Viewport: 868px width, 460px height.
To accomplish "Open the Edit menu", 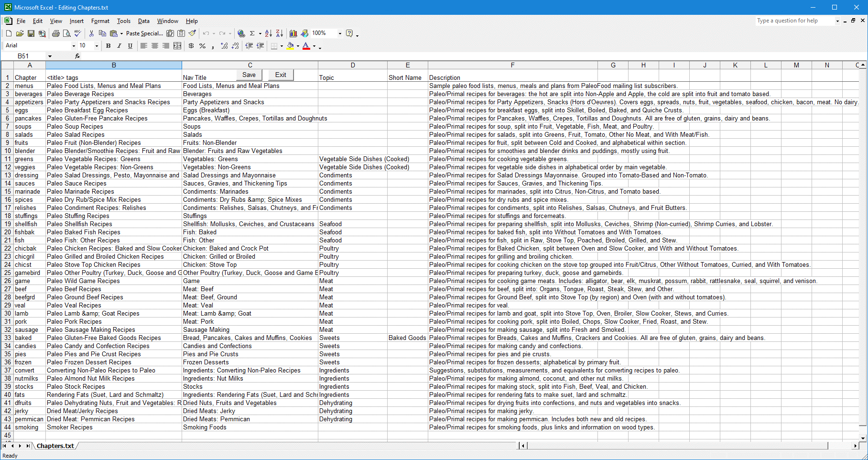I will coord(38,21).
